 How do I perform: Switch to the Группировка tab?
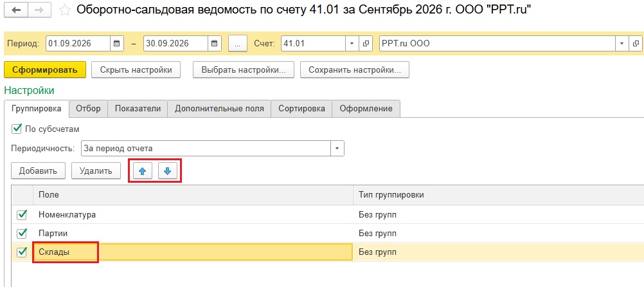(x=37, y=109)
